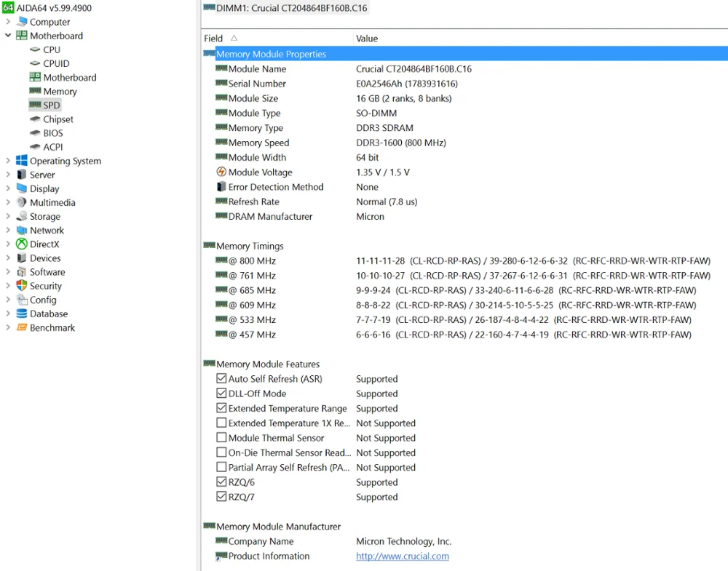Click the '16 GB (2 ranks, 8 banks)' value
This screenshot has height=571, width=728.
pos(404,98)
